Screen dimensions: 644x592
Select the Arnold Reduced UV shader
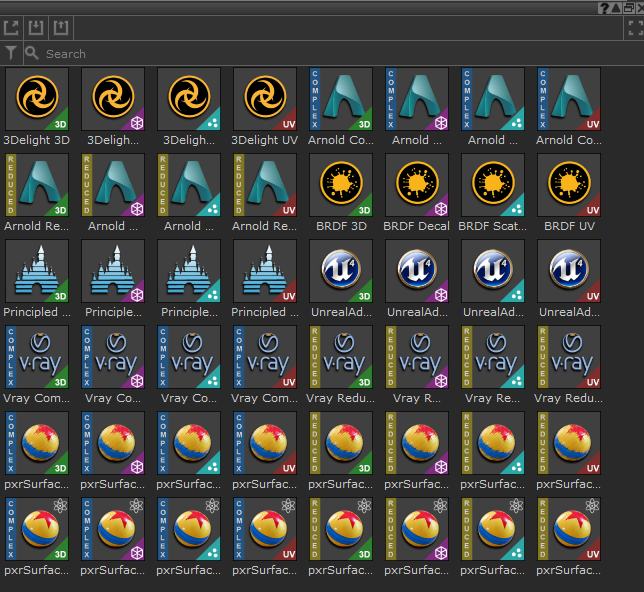coord(265,185)
